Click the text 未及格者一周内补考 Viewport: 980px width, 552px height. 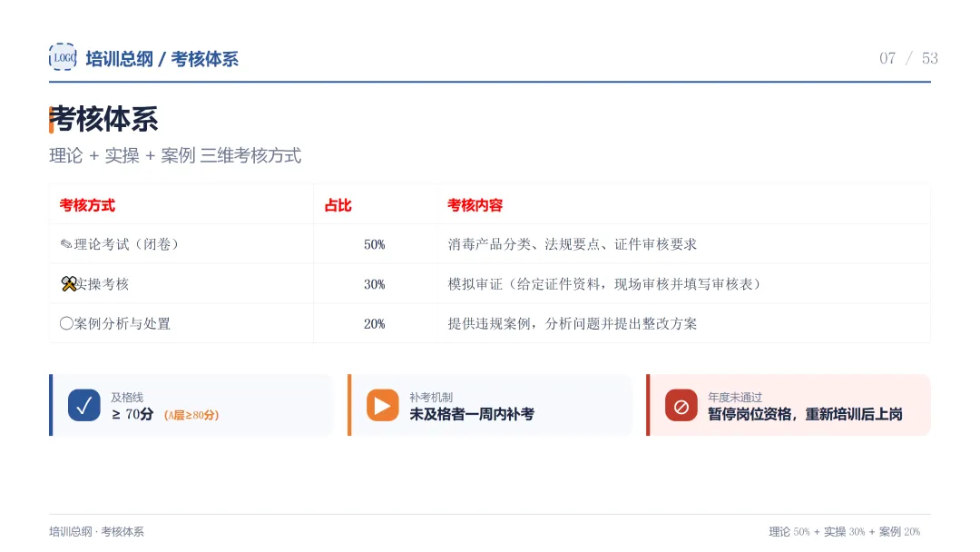tap(472, 414)
